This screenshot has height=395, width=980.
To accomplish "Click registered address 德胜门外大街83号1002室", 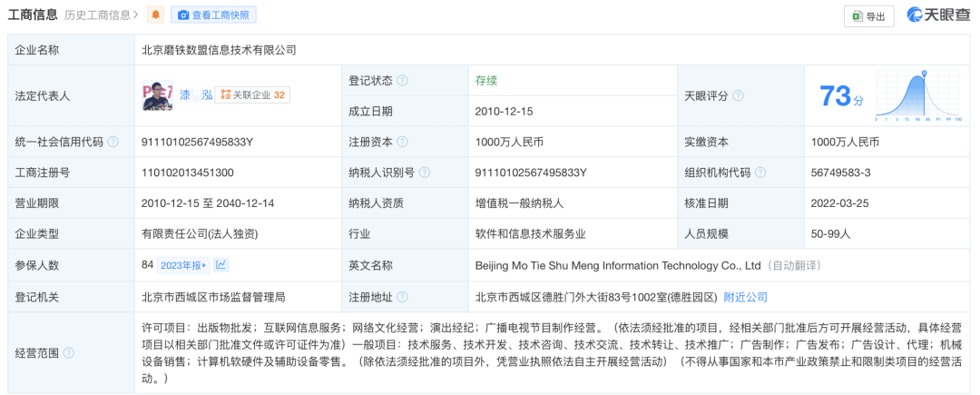I will click(595, 298).
